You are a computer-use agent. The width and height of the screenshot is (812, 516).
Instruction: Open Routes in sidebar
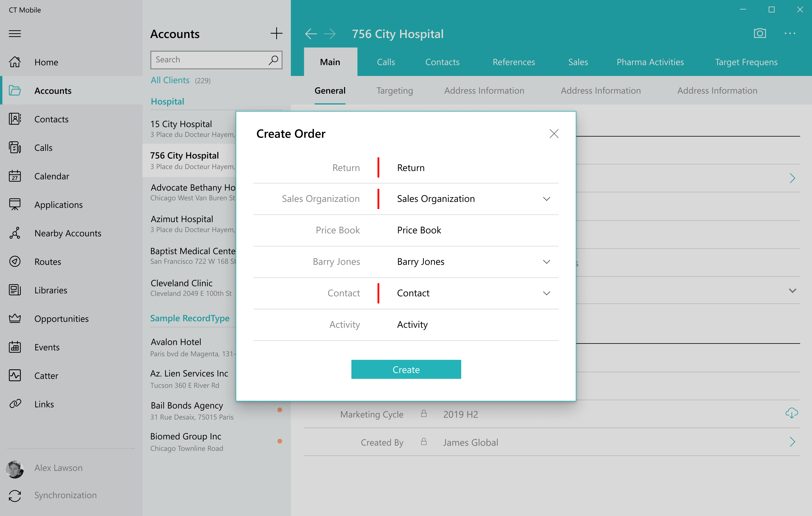tap(47, 262)
